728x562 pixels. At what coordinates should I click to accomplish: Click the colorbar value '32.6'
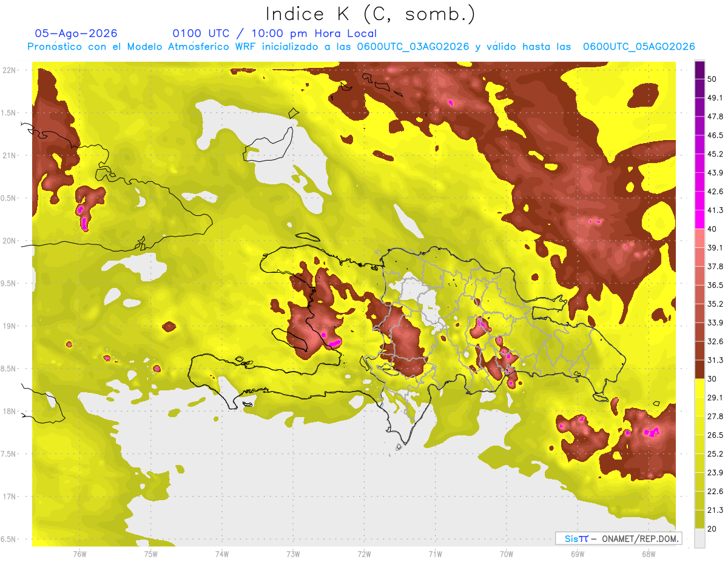coord(715,341)
